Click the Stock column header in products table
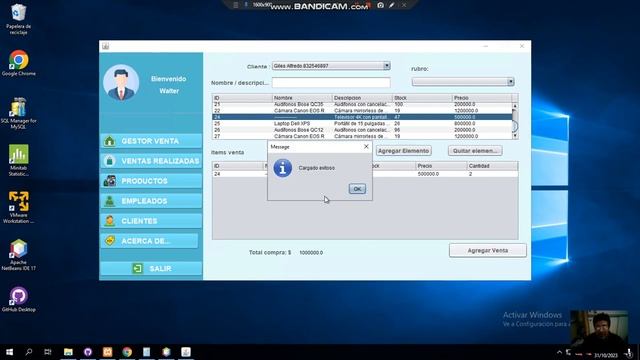Screen dimensions: 640x360 click(422, 98)
